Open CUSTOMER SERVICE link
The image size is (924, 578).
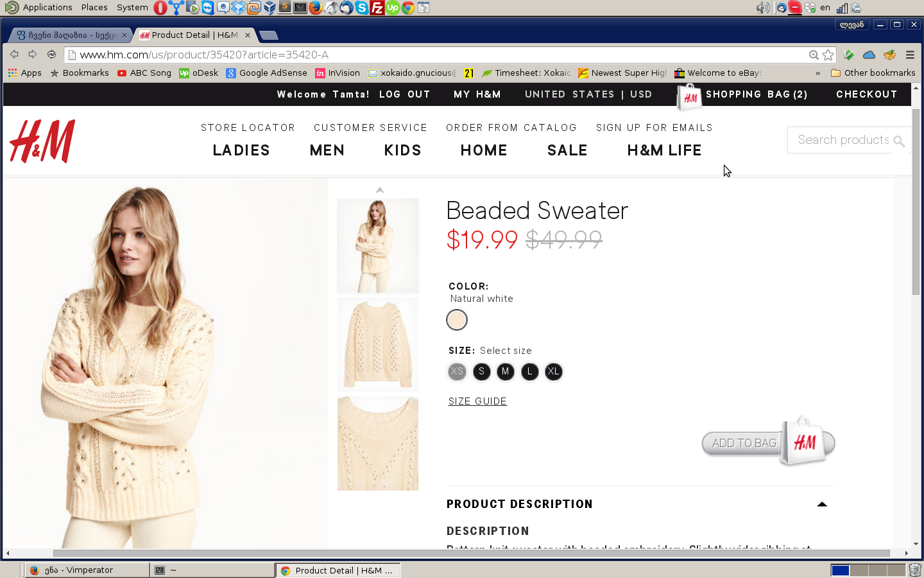(x=370, y=128)
